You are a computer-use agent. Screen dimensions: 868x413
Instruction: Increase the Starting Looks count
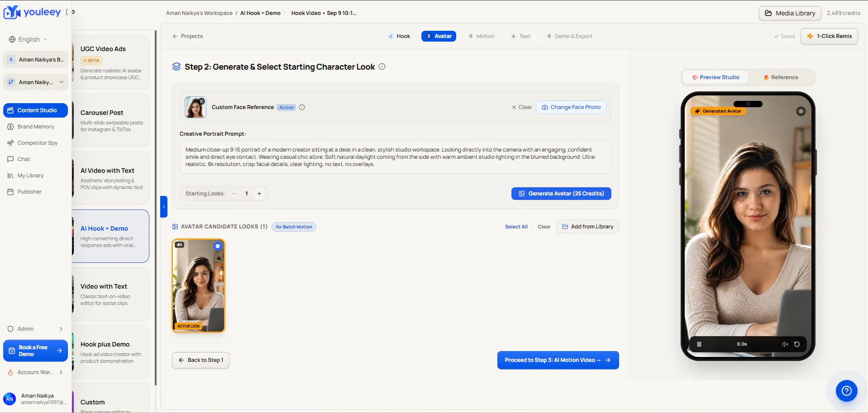click(x=259, y=194)
